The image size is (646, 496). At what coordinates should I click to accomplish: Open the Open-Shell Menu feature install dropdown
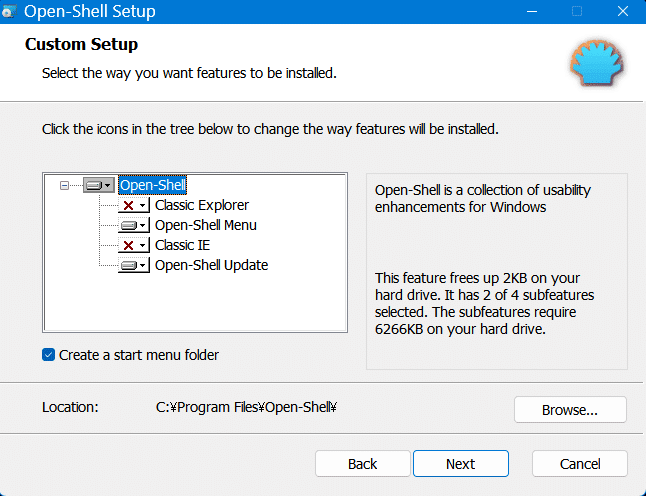(x=133, y=225)
